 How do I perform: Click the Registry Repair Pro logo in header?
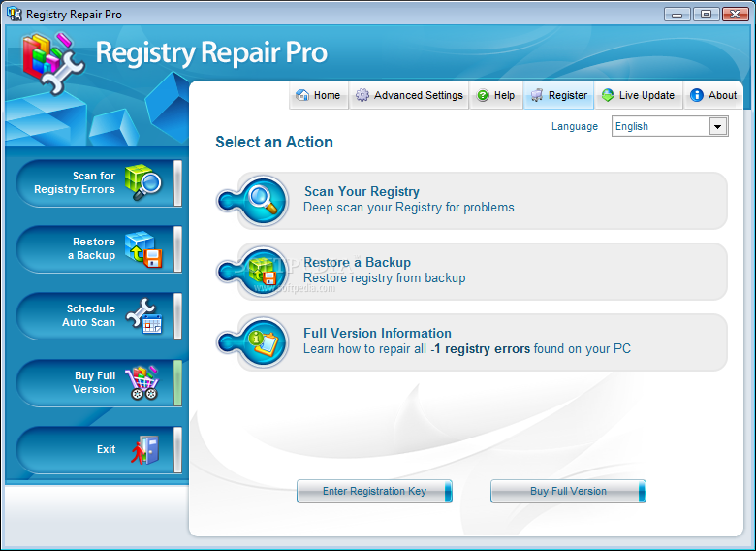coord(53,63)
